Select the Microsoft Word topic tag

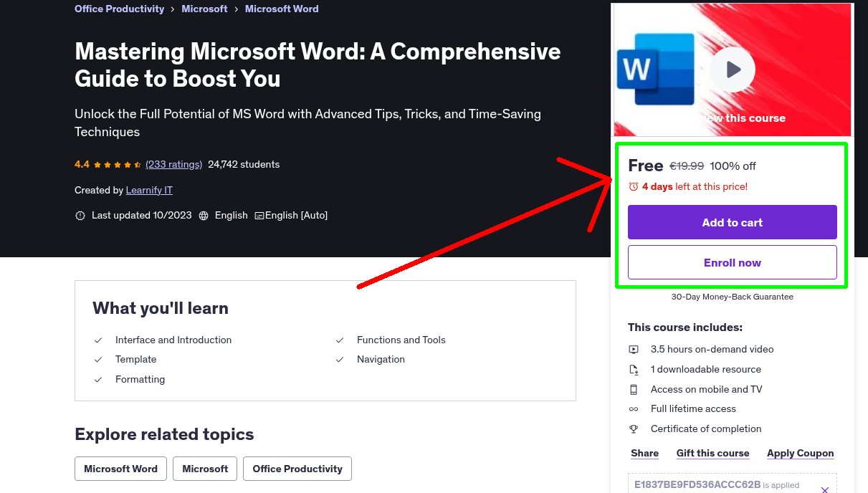tap(120, 469)
